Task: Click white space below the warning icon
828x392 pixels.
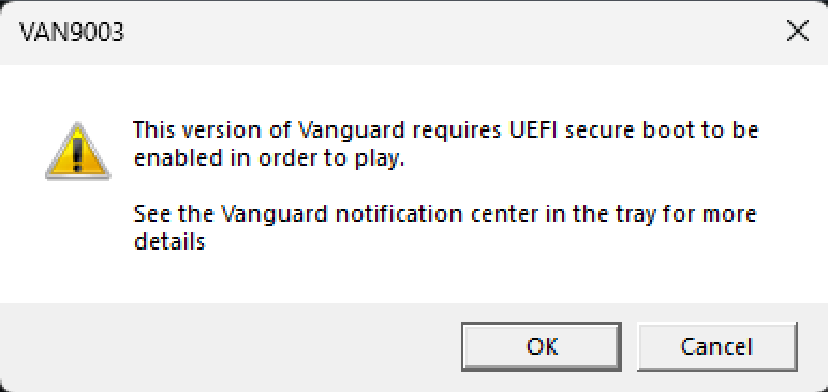Action: [78, 238]
